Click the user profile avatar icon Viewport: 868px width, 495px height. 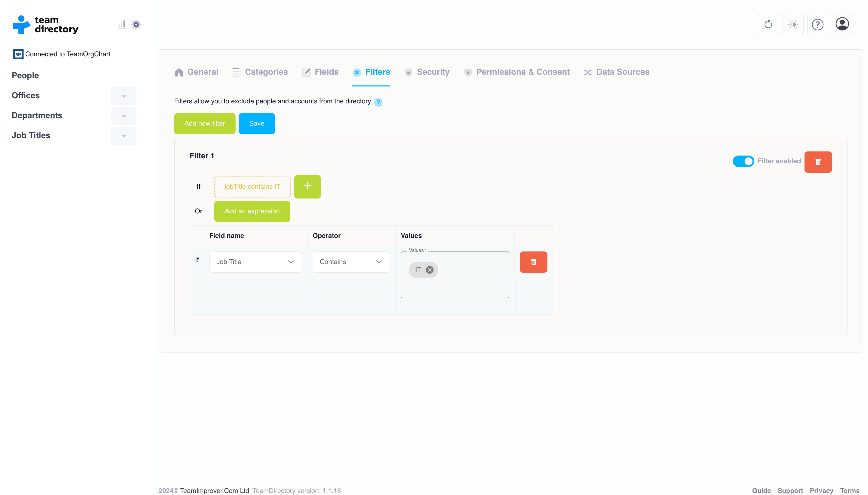coord(842,24)
